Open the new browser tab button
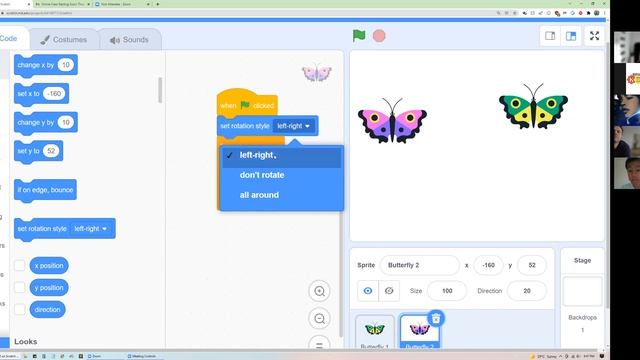Image resolution: width=640 pixels, height=360 pixels. [x=158, y=4]
